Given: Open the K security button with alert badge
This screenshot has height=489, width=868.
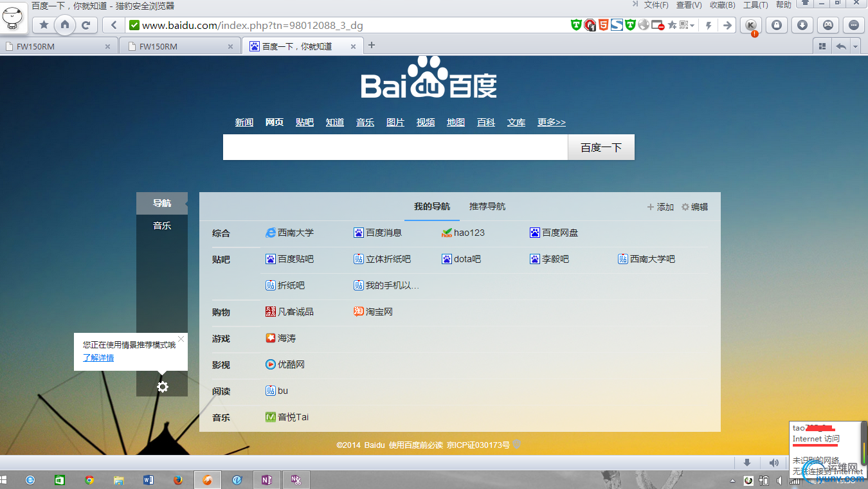Looking at the screenshot, I should coord(750,25).
